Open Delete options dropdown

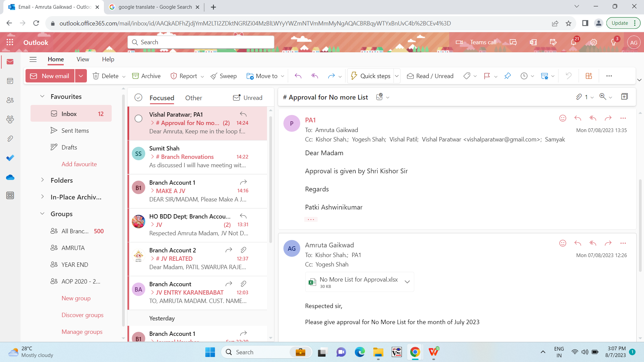(124, 76)
